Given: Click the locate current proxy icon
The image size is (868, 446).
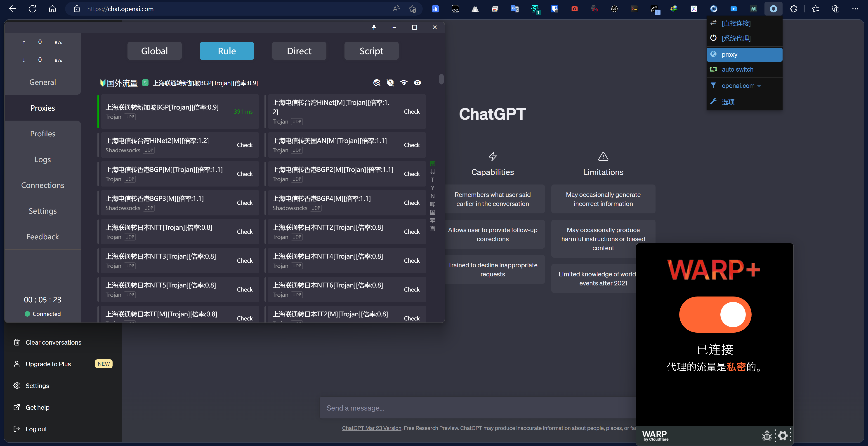Looking at the screenshot, I should [377, 83].
